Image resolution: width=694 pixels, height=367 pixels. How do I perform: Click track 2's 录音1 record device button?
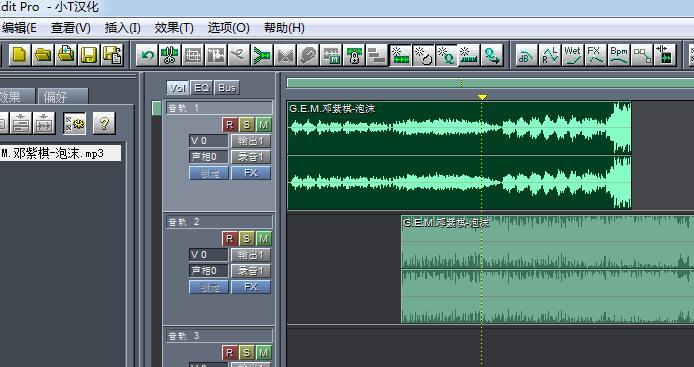251,270
